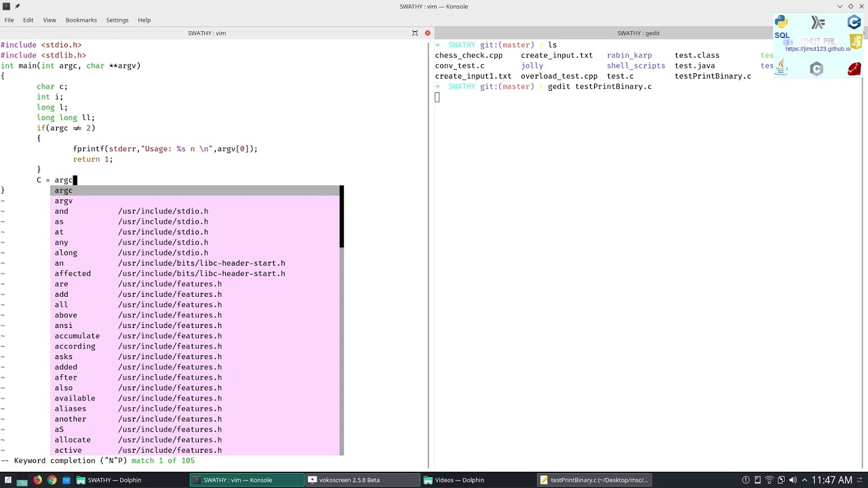Switch to testPrintBinary.c gedit window

pos(593,480)
